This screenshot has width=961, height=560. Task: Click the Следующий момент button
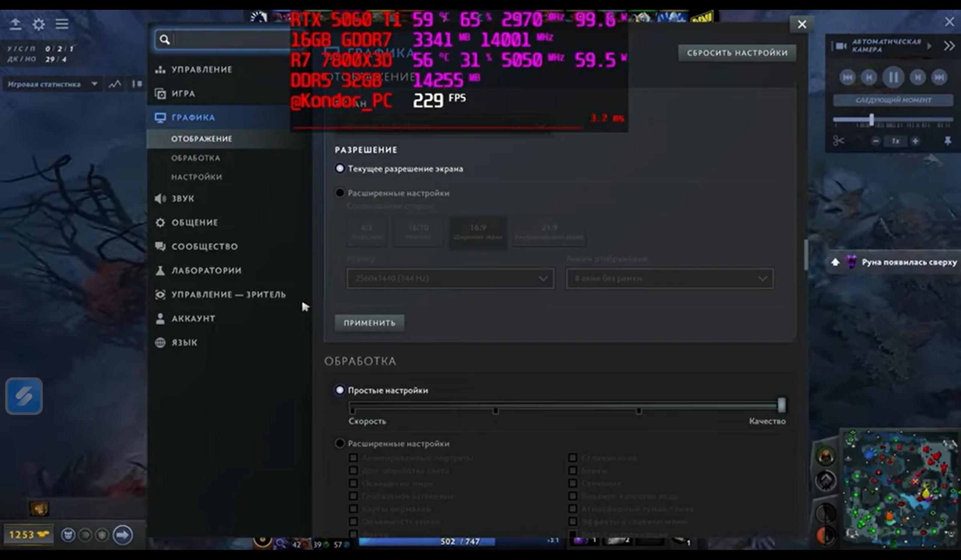point(893,100)
